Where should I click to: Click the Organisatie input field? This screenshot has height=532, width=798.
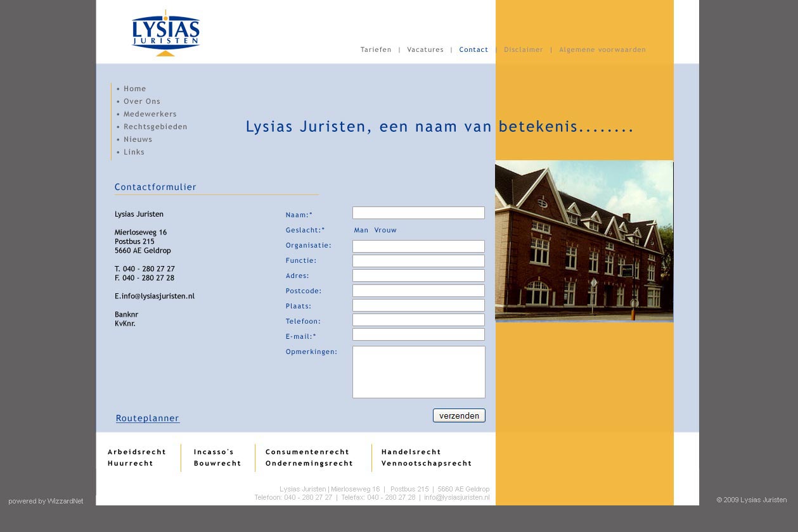418,246
